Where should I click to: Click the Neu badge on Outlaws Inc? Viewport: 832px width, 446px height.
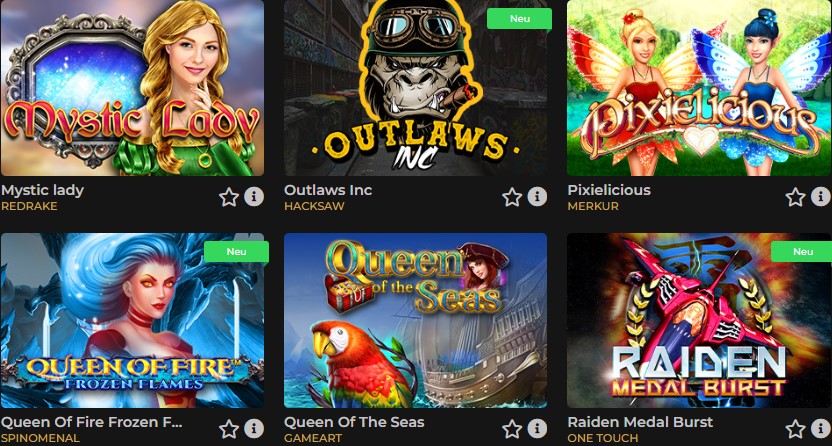519,19
